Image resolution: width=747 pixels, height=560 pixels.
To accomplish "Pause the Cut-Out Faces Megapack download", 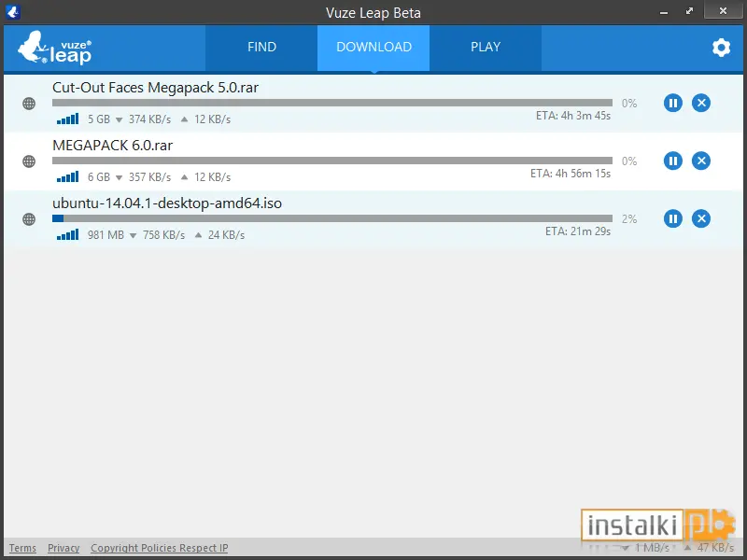I will pyautogui.click(x=672, y=103).
